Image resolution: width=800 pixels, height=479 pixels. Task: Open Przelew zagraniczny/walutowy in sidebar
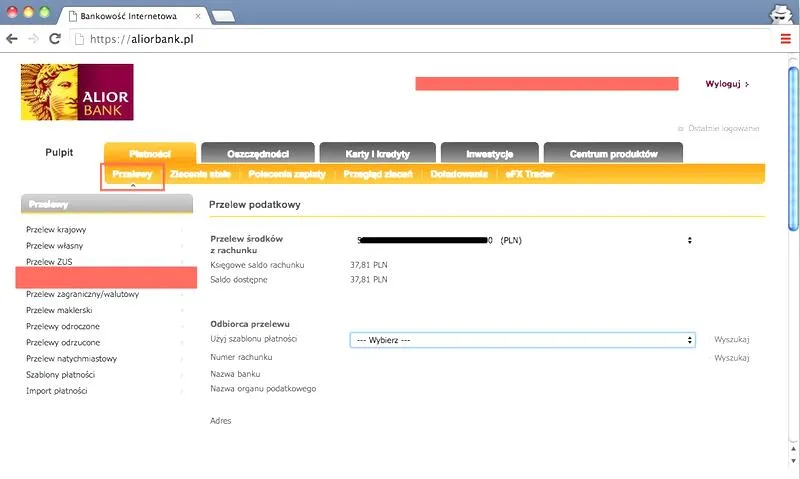(82, 294)
